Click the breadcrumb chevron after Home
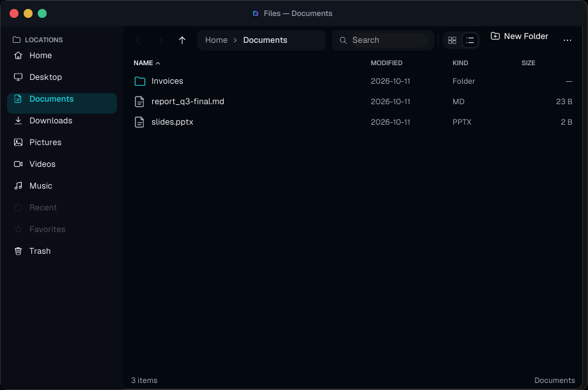 tap(235, 40)
